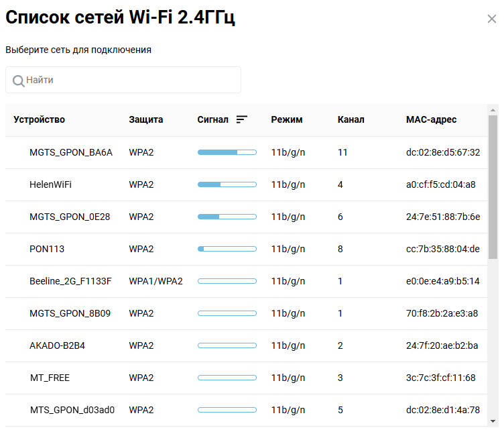Select the AKADO-B2B4 network
Image resolution: width=504 pixels, height=434 pixels.
coord(57,345)
